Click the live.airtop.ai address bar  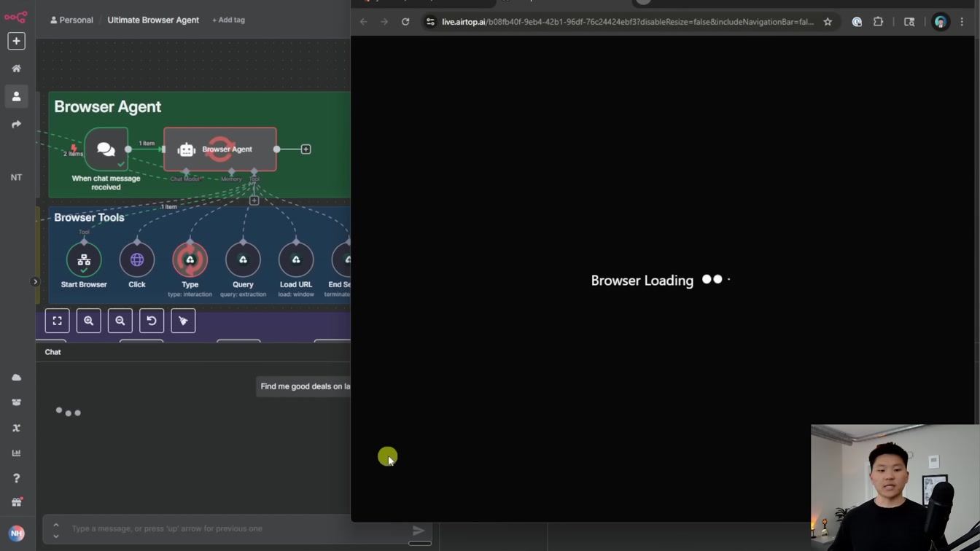(627, 22)
